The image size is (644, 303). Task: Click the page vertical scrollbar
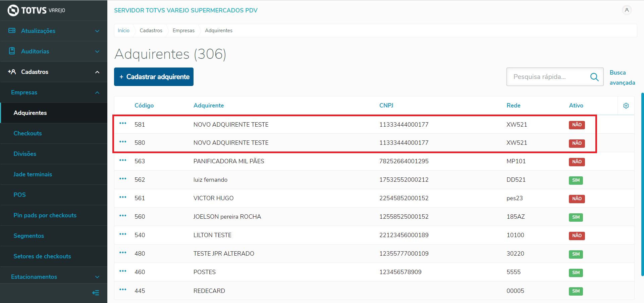[x=642, y=184]
